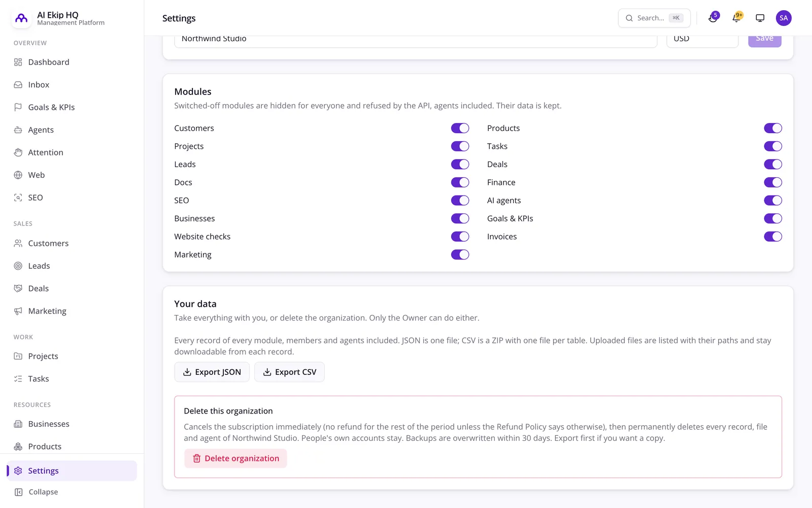The height and width of the screenshot is (508, 812).
Task: Click the USD currency field
Action: point(702,41)
